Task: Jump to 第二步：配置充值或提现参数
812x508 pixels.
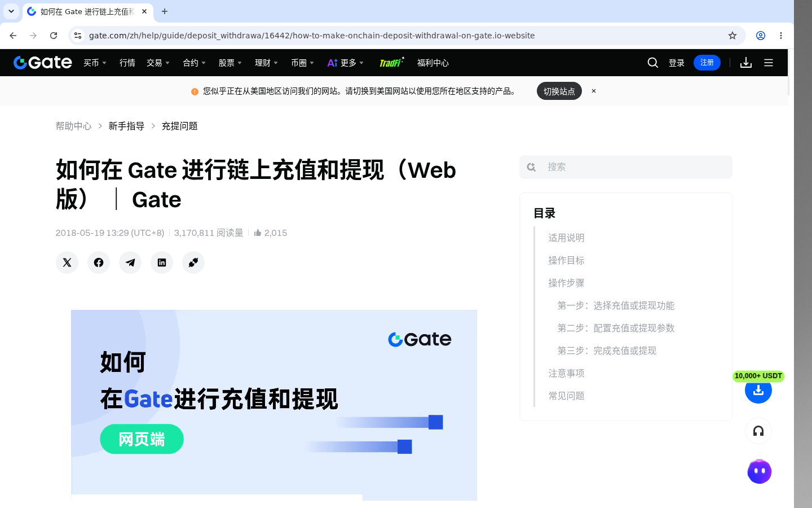Action: 616,328
